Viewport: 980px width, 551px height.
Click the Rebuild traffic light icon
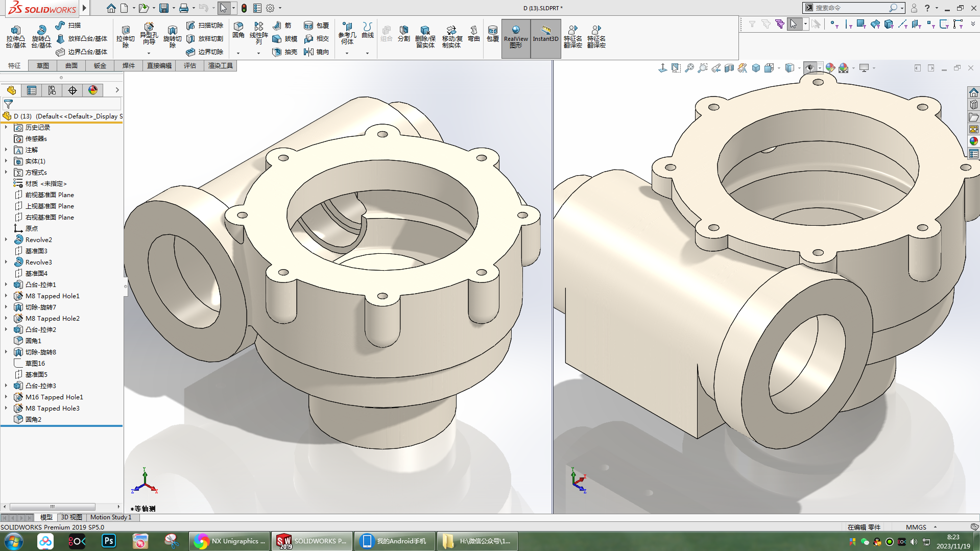[x=244, y=8]
